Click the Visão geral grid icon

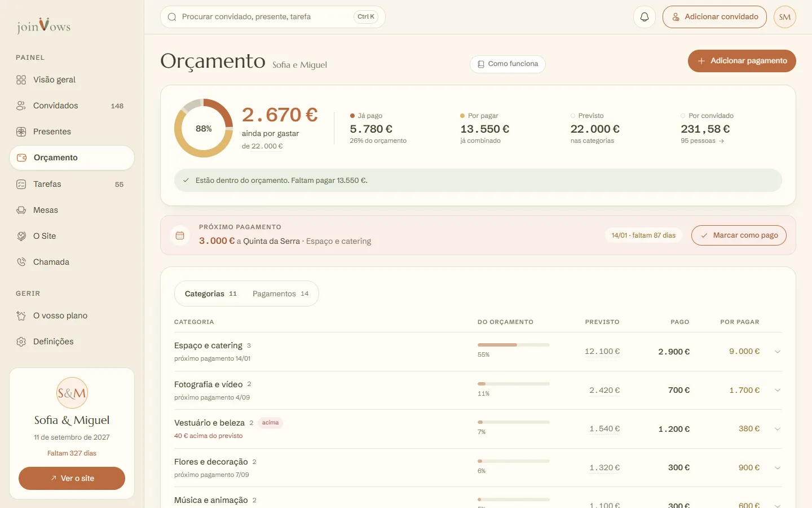point(21,80)
